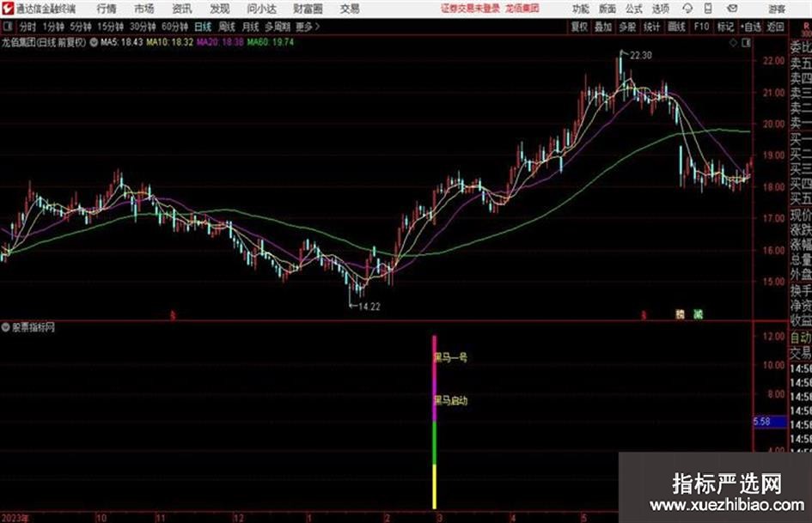This screenshot has height=523, width=812.
Task: Click the 画线 drawing button
Action: click(x=676, y=27)
